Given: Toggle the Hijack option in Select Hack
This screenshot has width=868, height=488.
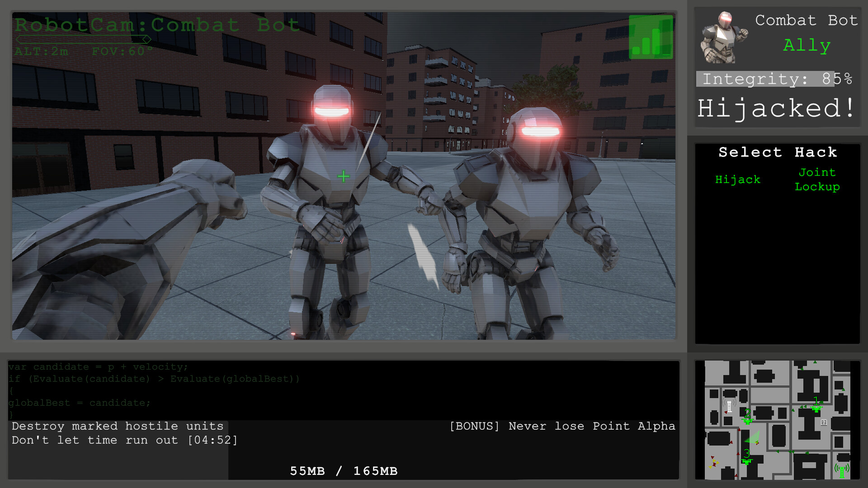Looking at the screenshot, I should 738,179.
